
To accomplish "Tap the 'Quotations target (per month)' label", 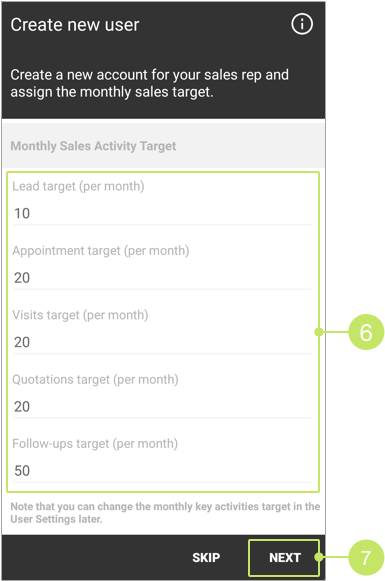I will tap(95, 379).
